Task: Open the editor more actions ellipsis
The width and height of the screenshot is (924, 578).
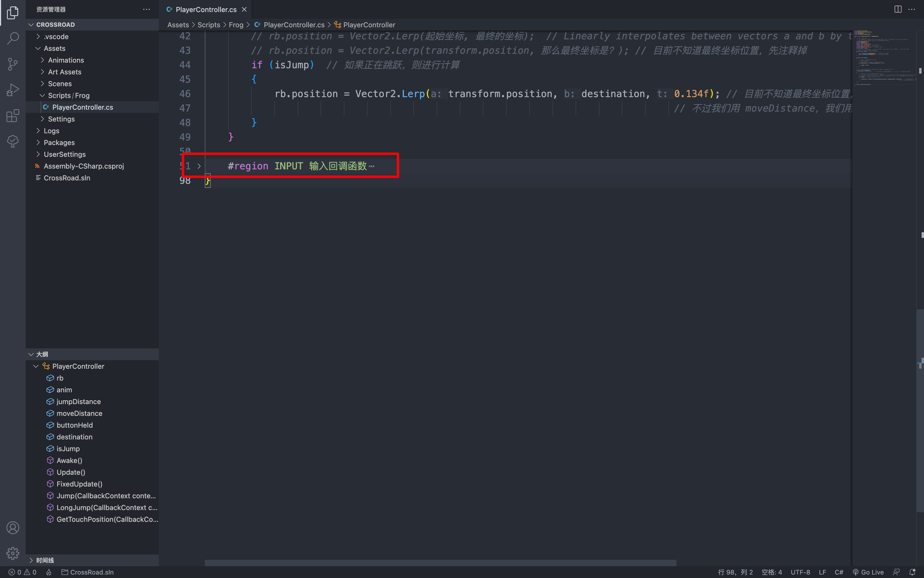Action: pyautogui.click(x=912, y=9)
